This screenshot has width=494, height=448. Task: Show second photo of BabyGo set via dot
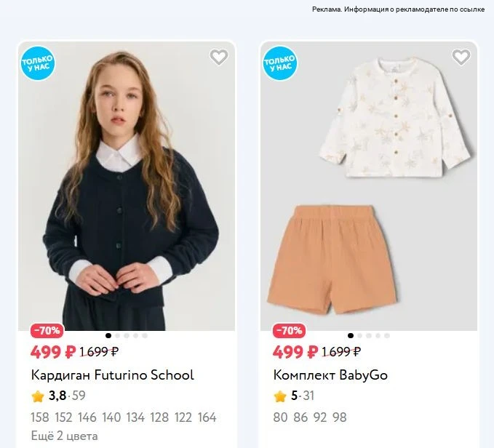click(x=360, y=335)
